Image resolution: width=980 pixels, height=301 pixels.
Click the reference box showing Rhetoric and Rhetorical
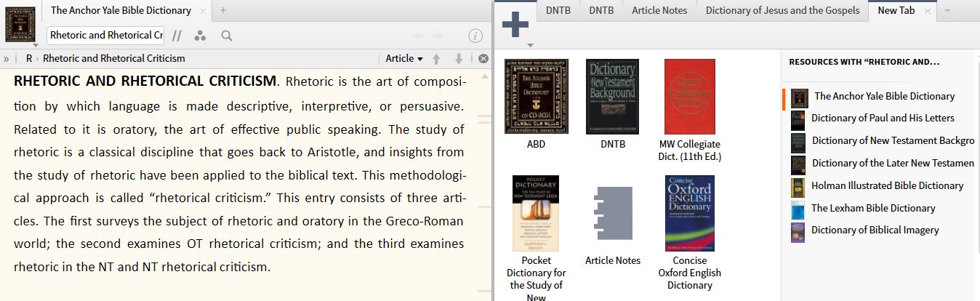click(106, 35)
